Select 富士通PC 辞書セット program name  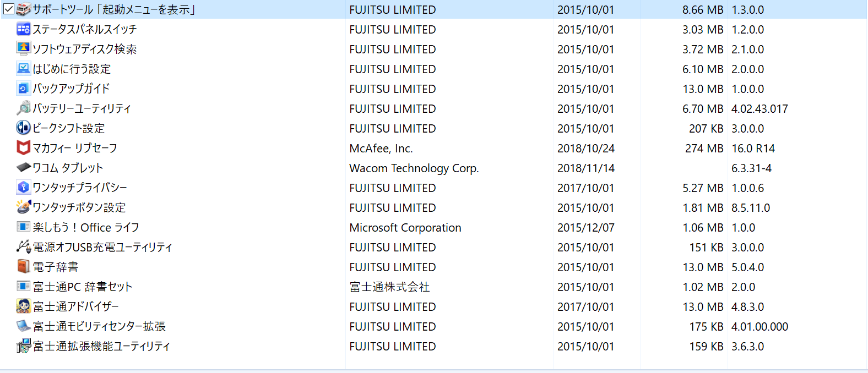83,287
